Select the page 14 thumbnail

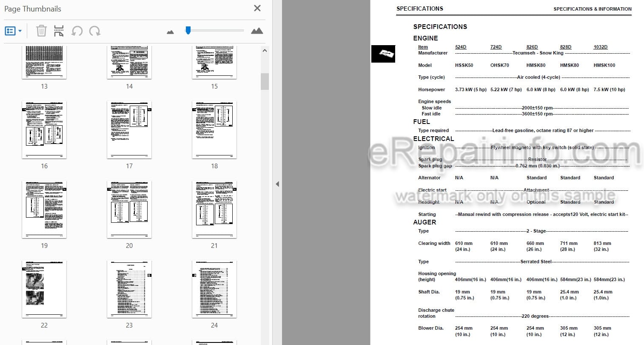129,63
